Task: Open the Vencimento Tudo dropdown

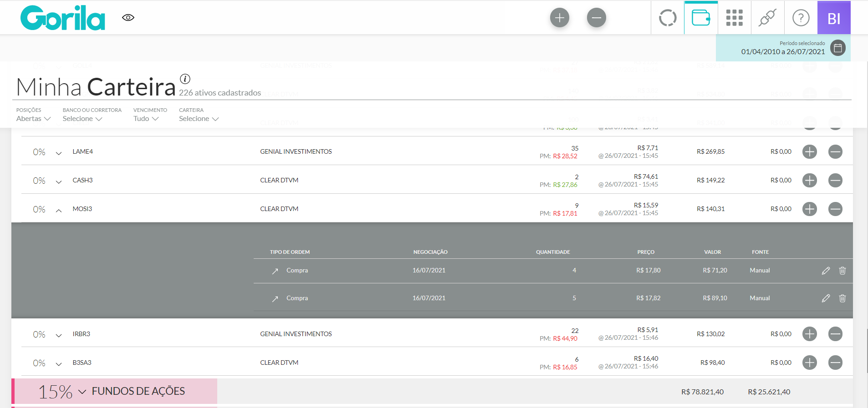Action: pos(146,119)
